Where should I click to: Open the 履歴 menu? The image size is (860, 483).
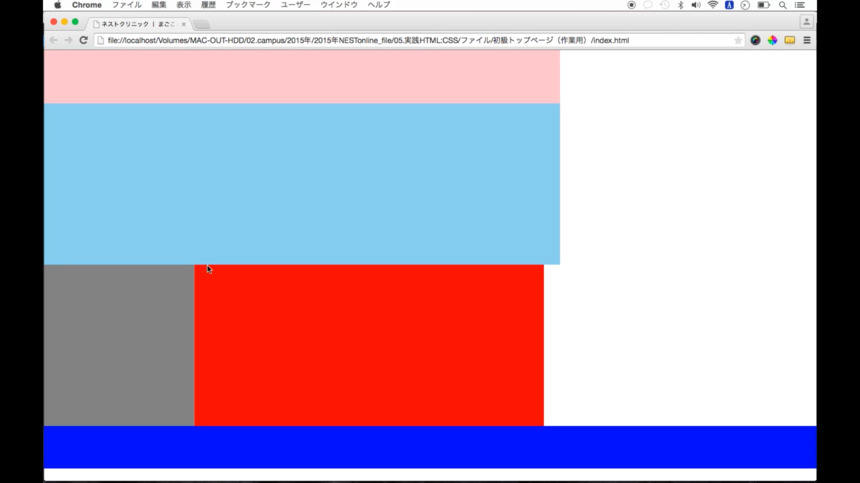tap(208, 5)
